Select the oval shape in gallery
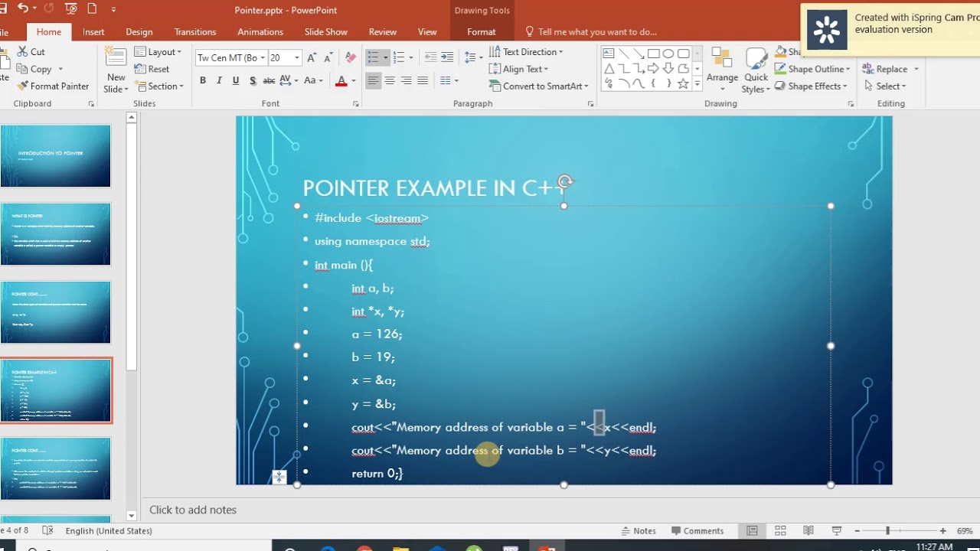 pos(668,54)
